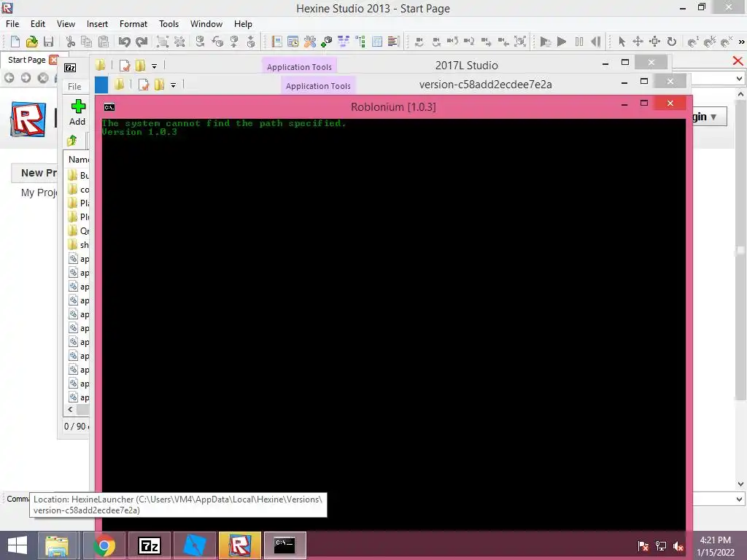Screen dimensions: 747x560
Task: Click the Save floppy disk toolbar icon
Action: pos(48,42)
